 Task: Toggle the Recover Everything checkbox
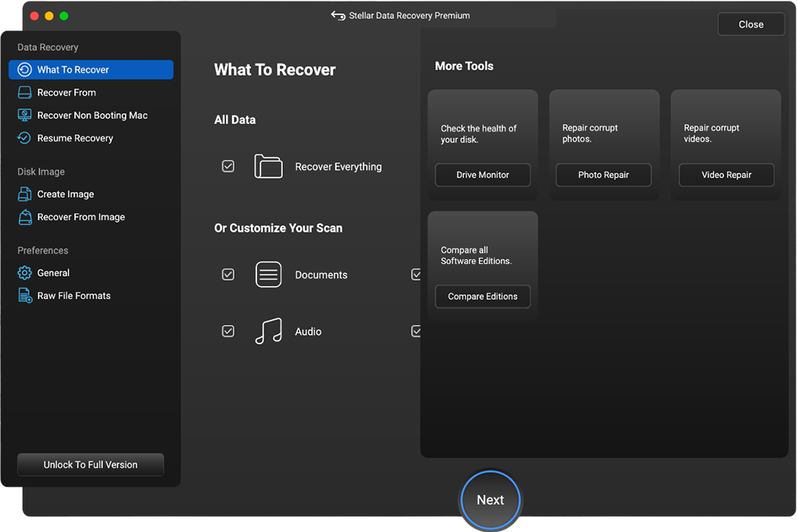(228, 166)
